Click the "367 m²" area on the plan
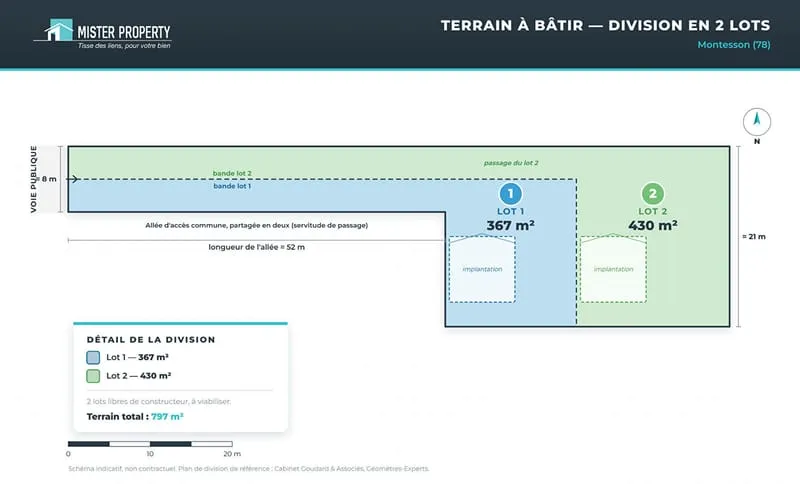Viewport: 800px width, 484px height. pyautogui.click(x=510, y=225)
